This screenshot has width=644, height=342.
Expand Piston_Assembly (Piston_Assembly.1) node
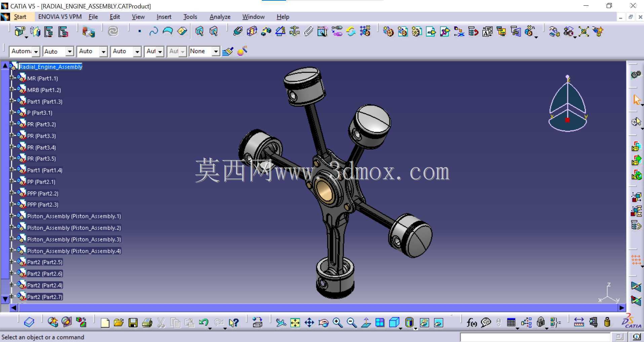pyautogui.click(x=11, y=216)
